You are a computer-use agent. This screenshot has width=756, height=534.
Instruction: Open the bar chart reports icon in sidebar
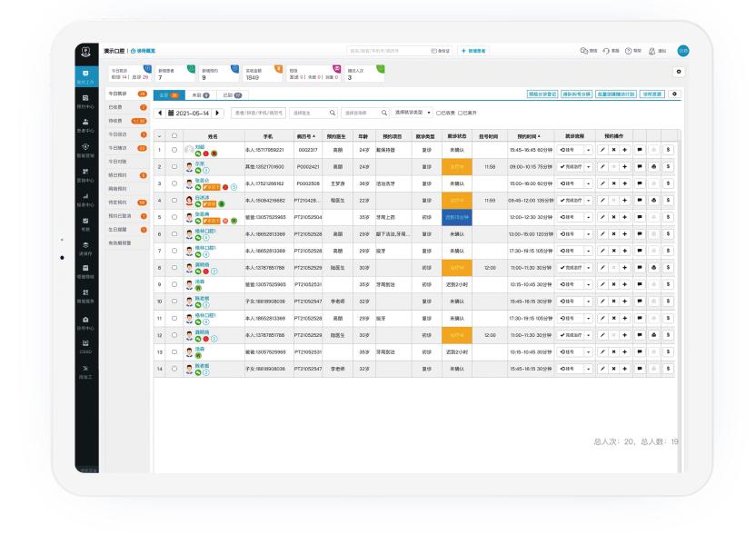pos(85,196)
